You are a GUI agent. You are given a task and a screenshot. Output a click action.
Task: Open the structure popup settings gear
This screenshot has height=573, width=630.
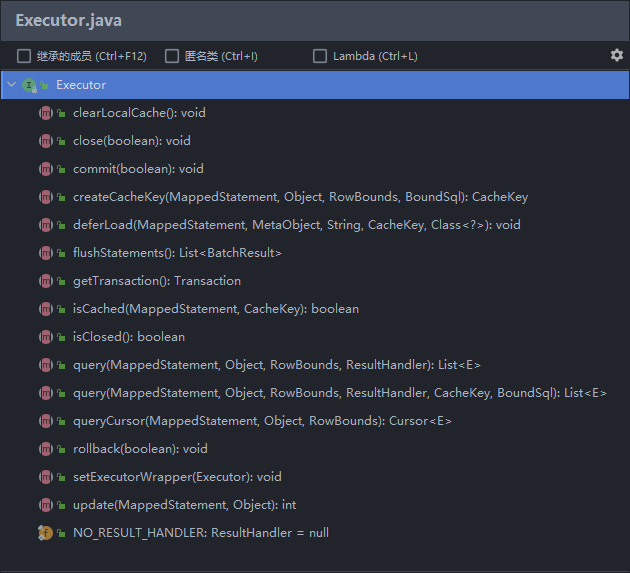click(616, 56)
